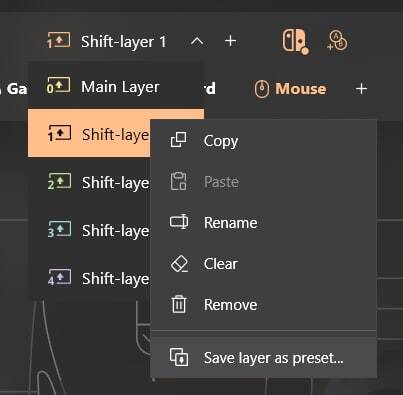Click the A+B button combination icon

click(337, 41)
